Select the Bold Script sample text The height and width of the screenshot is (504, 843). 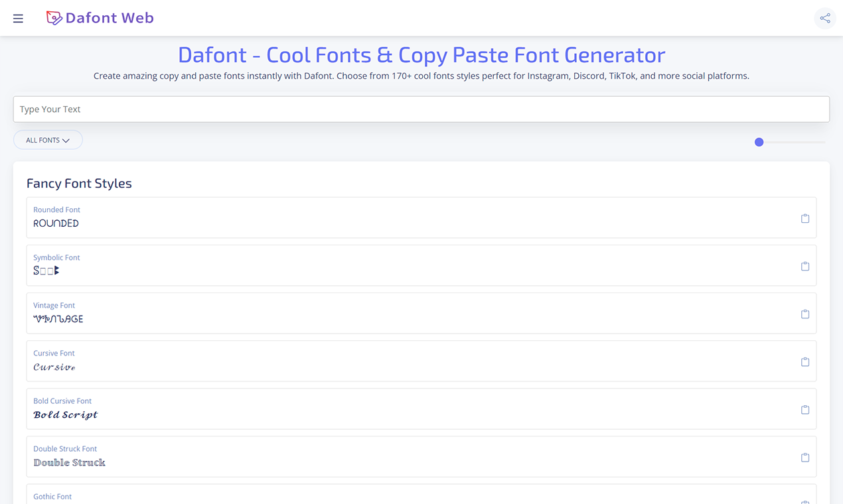(x=66, y=414)
